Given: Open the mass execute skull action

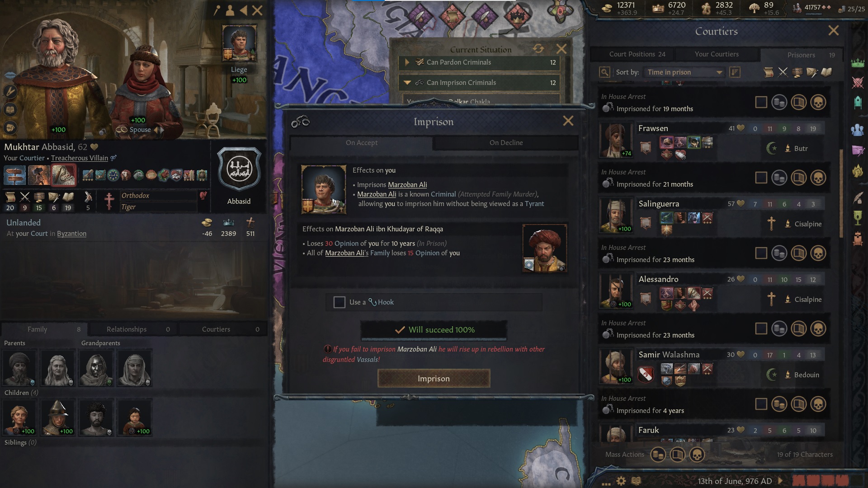Looking at the screenshot, I should (697, 455).
